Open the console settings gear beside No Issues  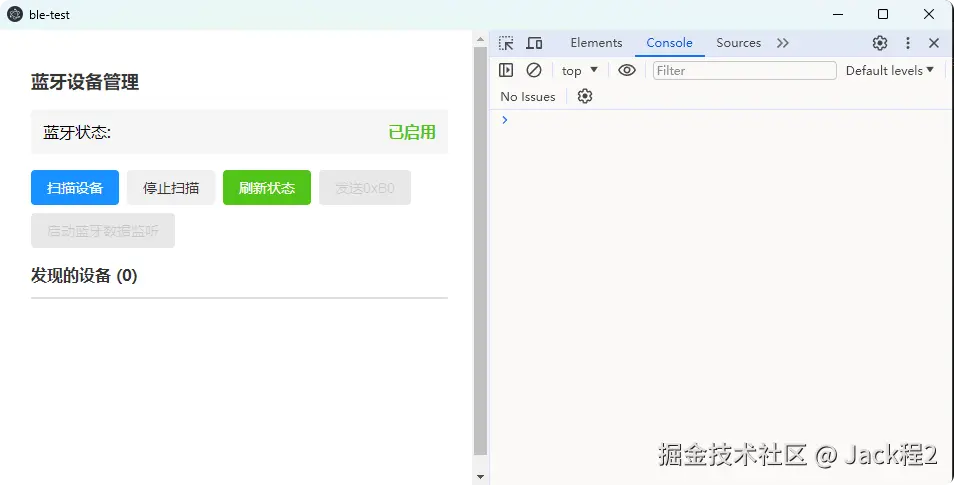click(585, 96)
